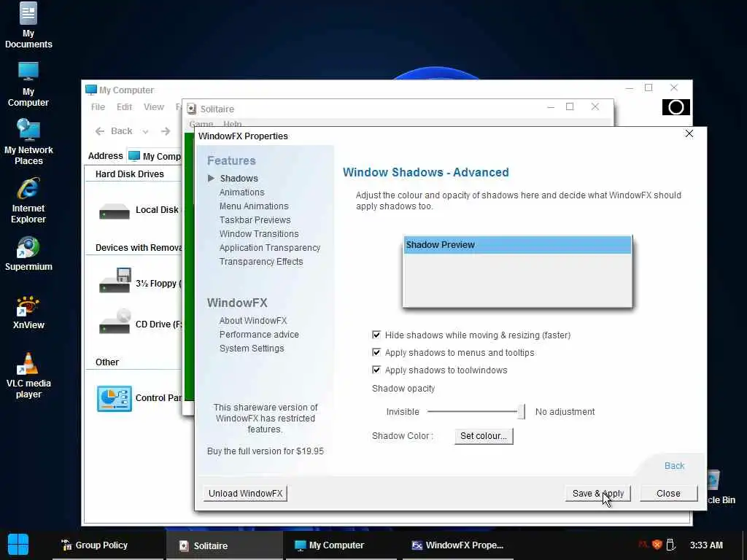Click the system clock showing 3:33 AM
The height and width of the screenshot is (560, 747).
point(706,545)
